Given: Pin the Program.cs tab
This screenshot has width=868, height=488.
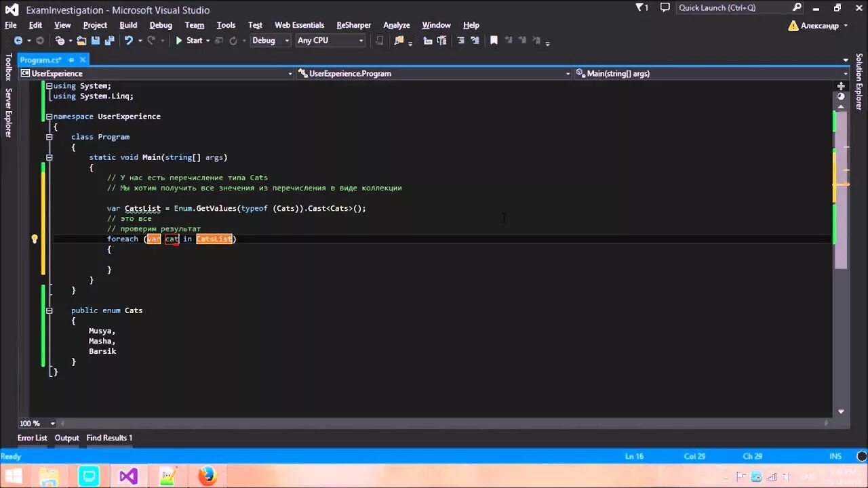Looking at the screenshot, I should 71,60.
